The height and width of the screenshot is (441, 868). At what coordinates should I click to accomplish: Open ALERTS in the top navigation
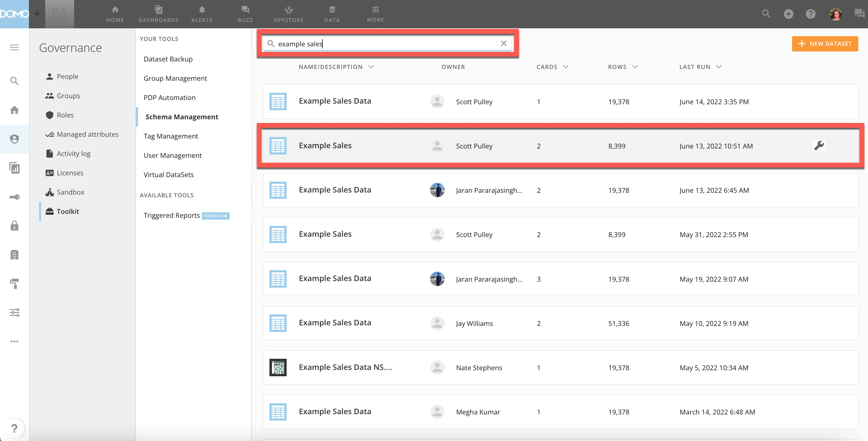click(202, 14)
